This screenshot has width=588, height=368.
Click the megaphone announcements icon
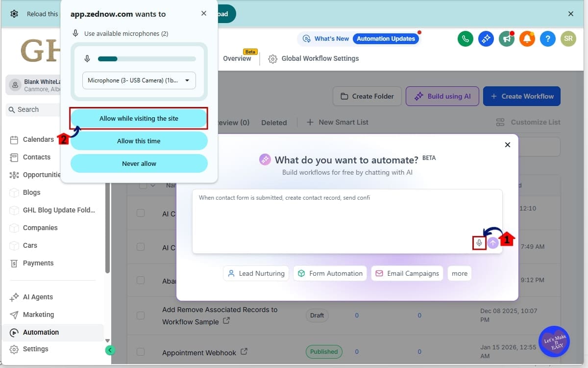tap(506, 38)
